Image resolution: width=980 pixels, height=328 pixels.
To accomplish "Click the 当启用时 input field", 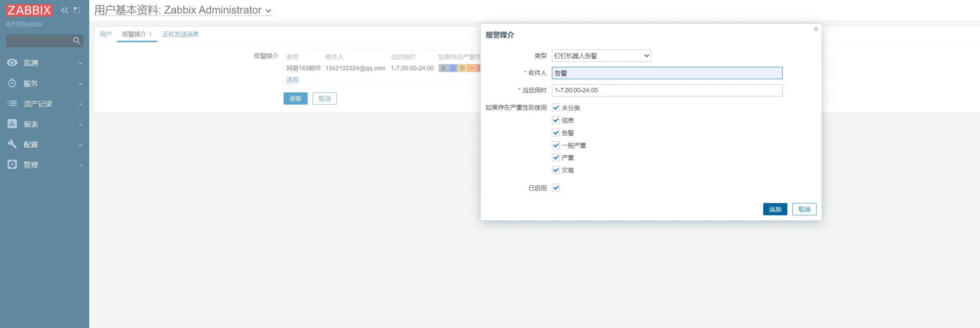I will 667,90.
